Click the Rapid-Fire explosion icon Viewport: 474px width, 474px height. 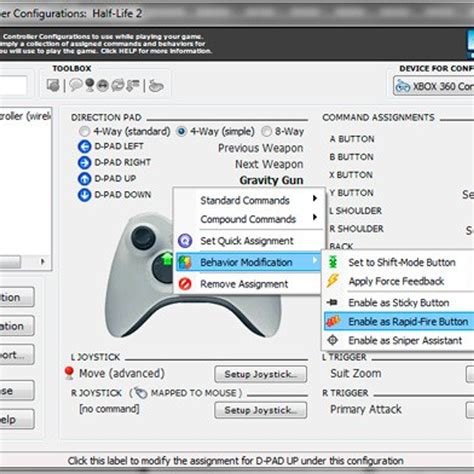click(333, 321)
